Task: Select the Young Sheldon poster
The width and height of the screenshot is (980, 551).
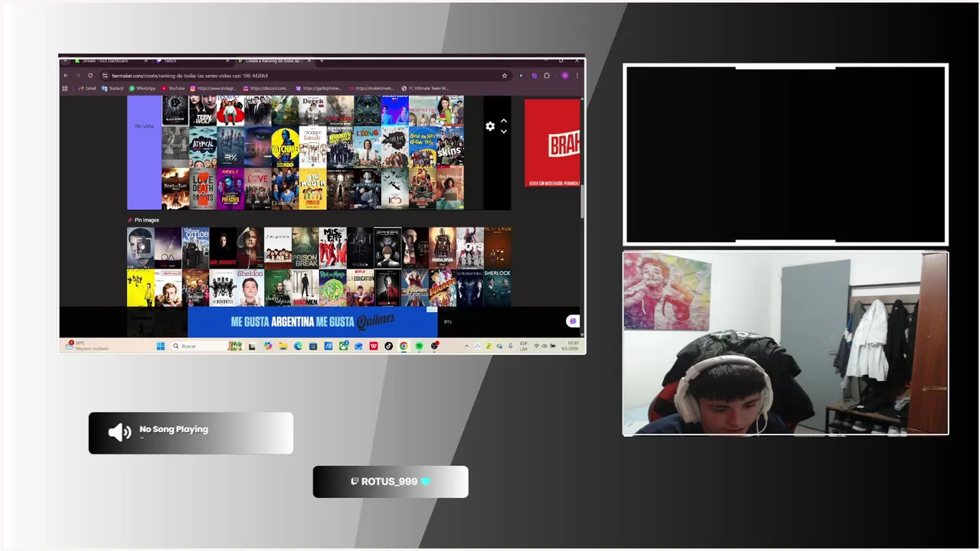Action: tap(250, 288)
